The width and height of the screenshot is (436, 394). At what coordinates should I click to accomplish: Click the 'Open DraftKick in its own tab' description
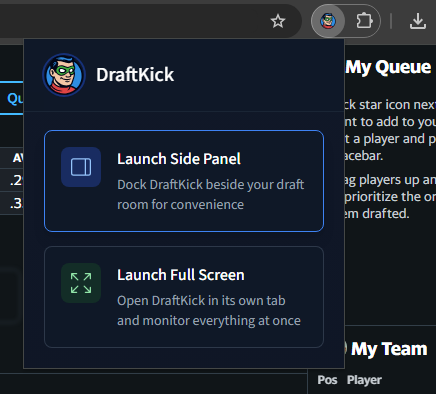(209, 310)
